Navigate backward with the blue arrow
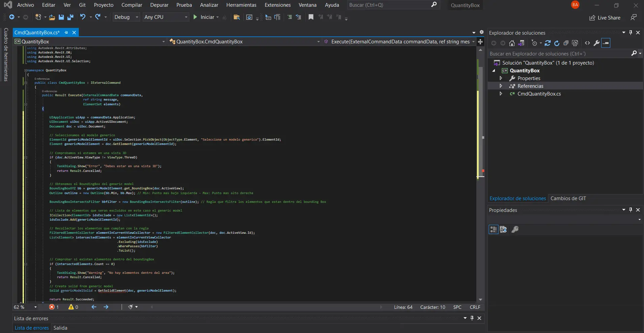This screenshot has height=333, width=644. (12, 17)
